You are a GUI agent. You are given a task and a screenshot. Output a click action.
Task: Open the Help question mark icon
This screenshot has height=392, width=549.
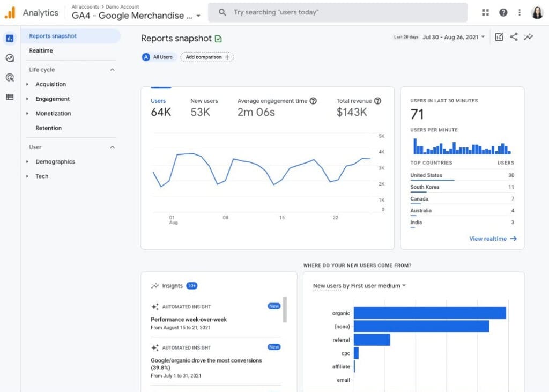503,12
